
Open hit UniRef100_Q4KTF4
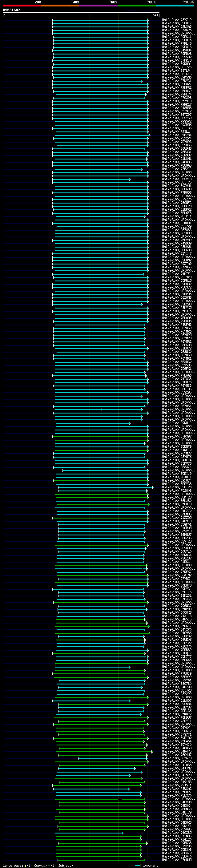[x=177, y=274]
